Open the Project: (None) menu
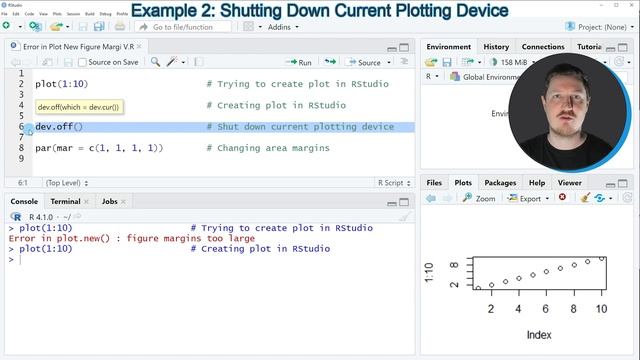Image resolution: width=640 pixels, height=360 pixels. (x=600, y=27)
